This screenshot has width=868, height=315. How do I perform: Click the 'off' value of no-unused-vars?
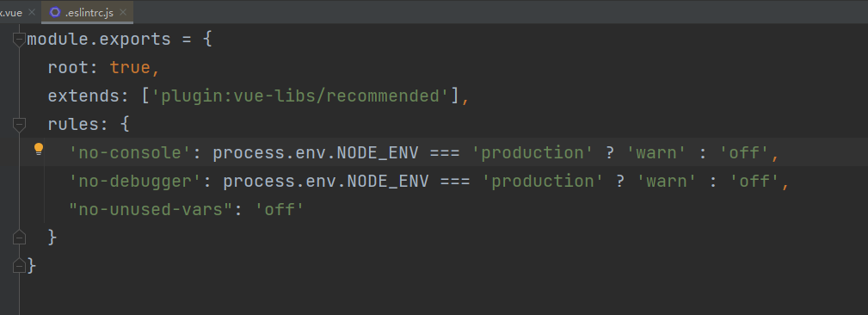pos(279,210)
